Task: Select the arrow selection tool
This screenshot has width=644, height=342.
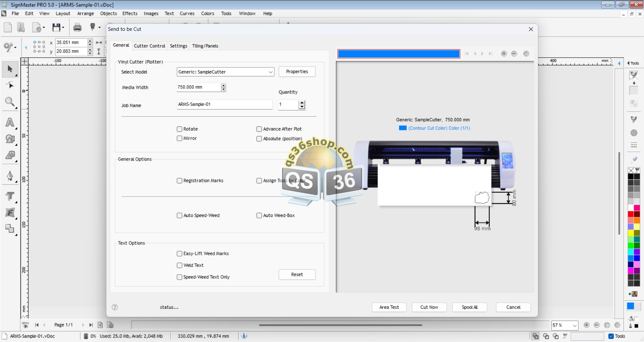Action: tap(10, 69)
